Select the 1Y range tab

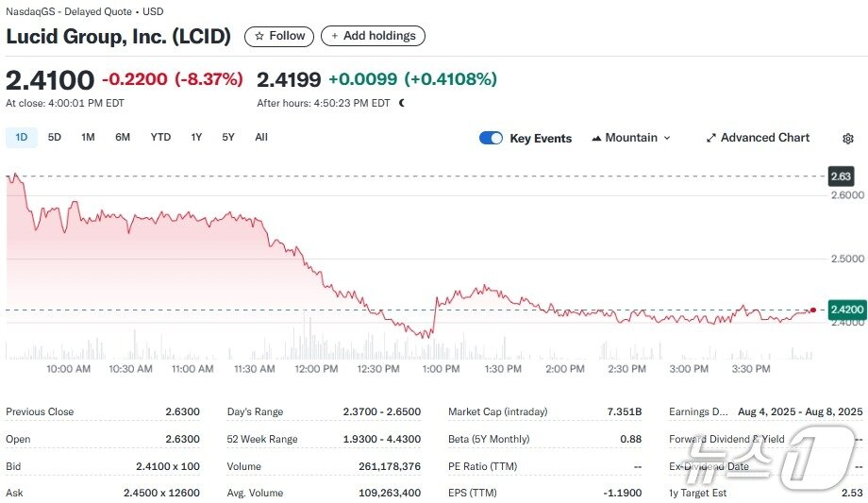tap(196, 137)
